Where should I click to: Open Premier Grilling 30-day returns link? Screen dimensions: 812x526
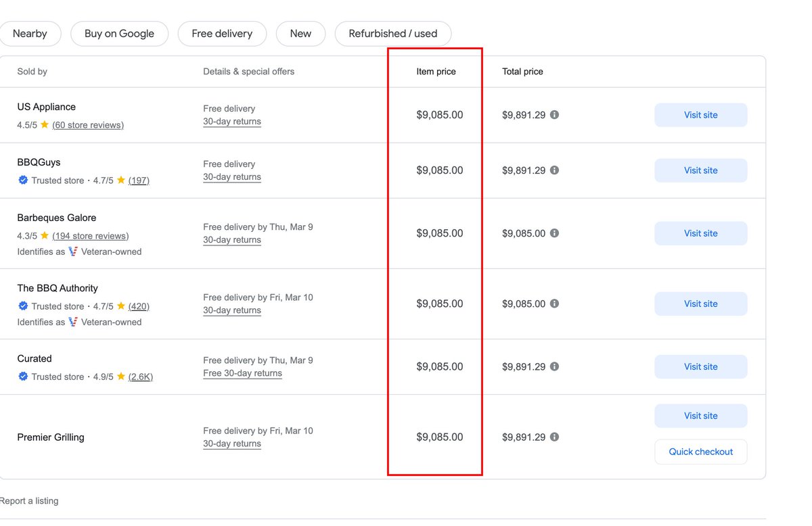point(232,444)
